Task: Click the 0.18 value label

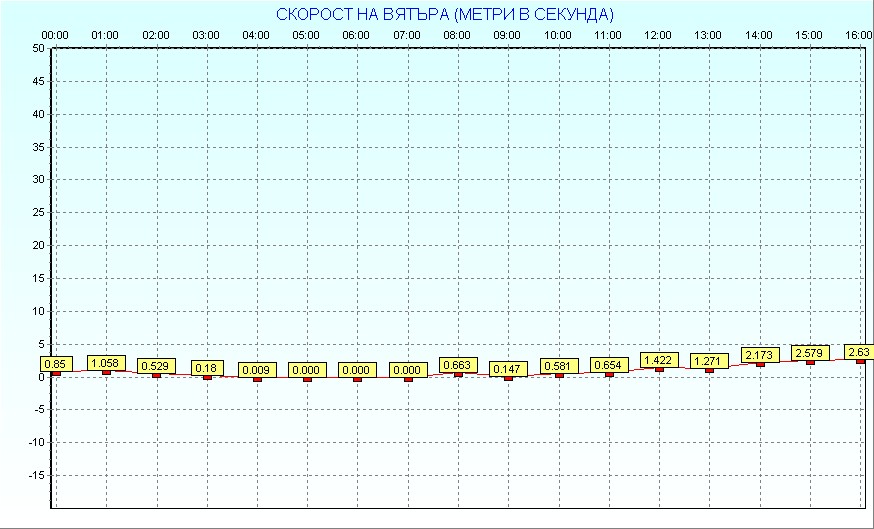Action: coord(207,368)
